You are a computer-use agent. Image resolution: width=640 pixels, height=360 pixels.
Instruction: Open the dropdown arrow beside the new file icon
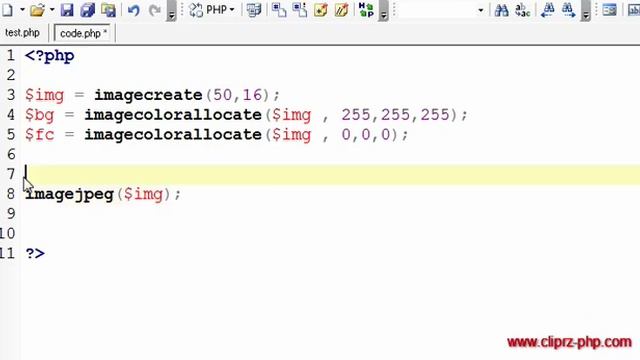tap(22, 10)
